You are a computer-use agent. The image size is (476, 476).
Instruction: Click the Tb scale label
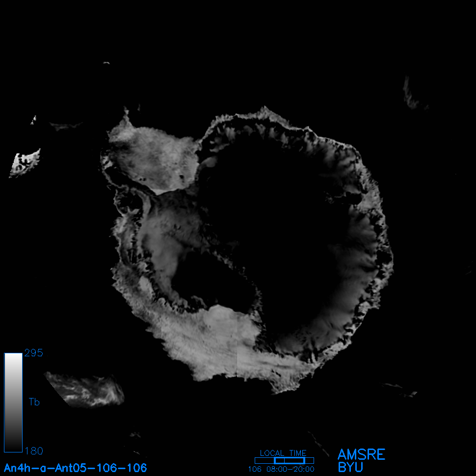pyautogui.click(x=34, y=402)
